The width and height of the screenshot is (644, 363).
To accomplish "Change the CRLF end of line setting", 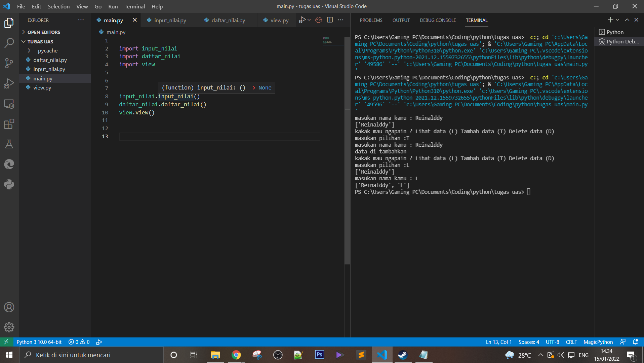I will coord(571,342).
